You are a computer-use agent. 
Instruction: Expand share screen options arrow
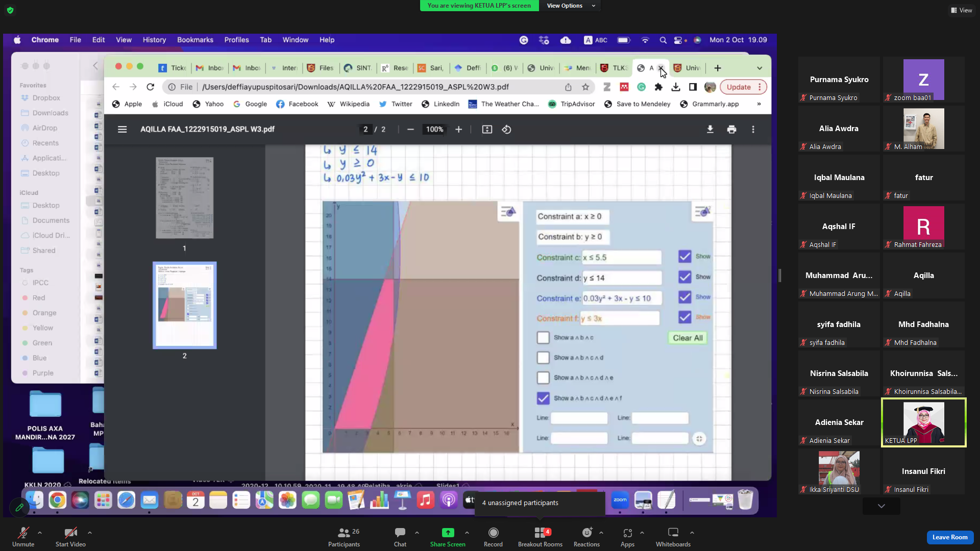pyautogui.click(x=467, y=533)
